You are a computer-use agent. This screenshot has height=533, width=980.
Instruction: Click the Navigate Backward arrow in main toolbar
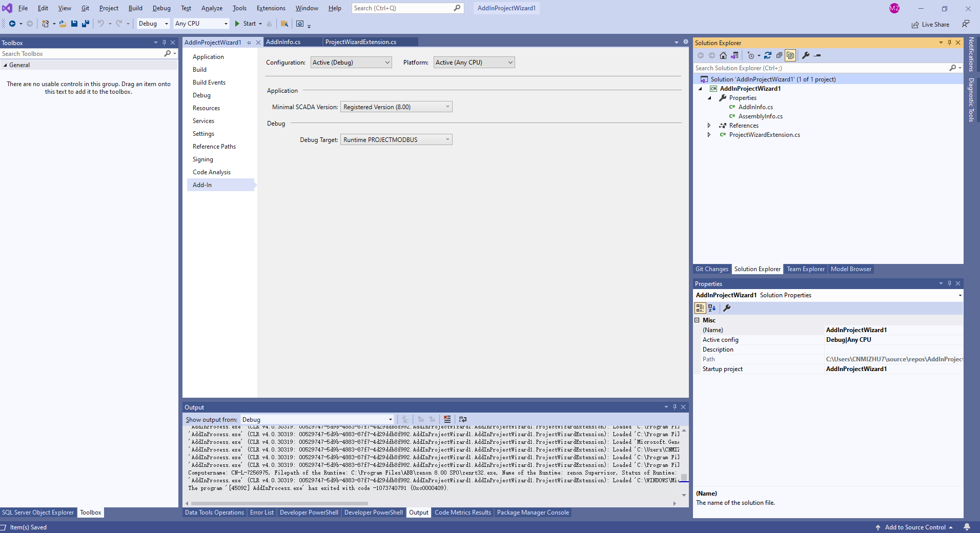tap(12, 24)
